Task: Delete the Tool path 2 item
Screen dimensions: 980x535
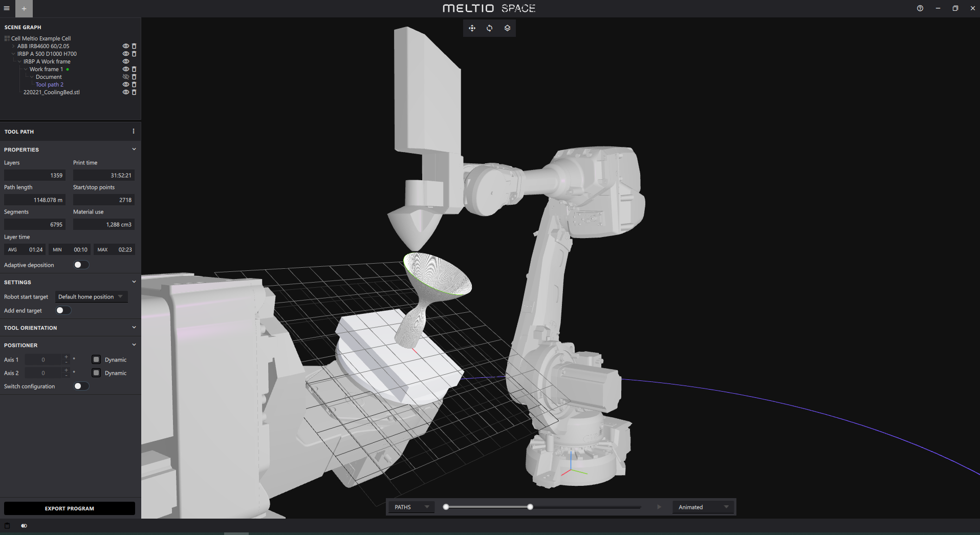Action: 134,84
